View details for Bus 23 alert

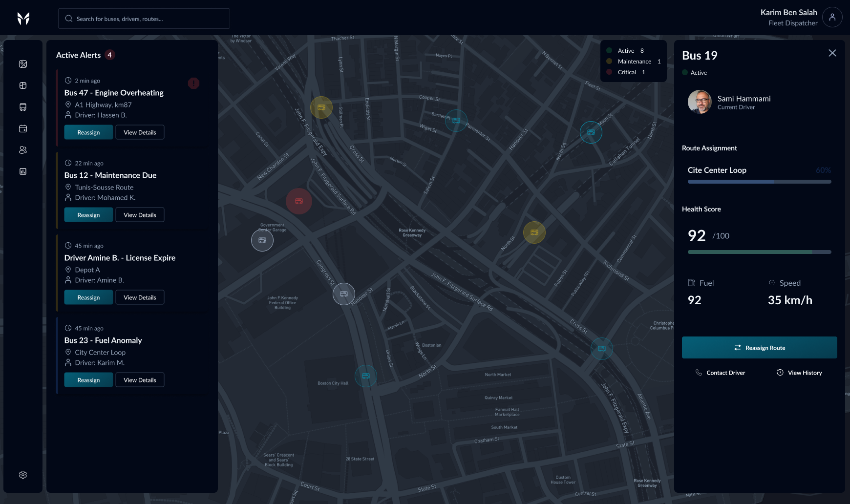[140, 380]
